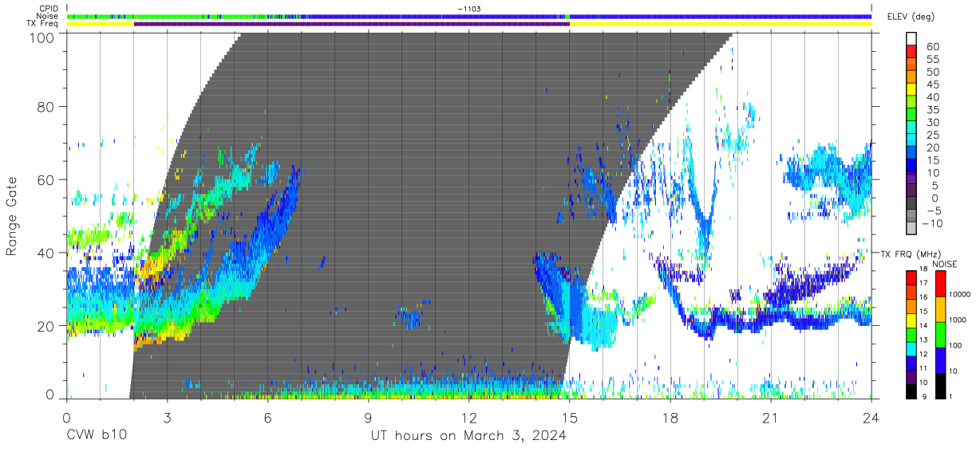Click the y-axis tick label '60'
Image resolution: width=980 pixels, height=452 pixels.
click(47, 179)
